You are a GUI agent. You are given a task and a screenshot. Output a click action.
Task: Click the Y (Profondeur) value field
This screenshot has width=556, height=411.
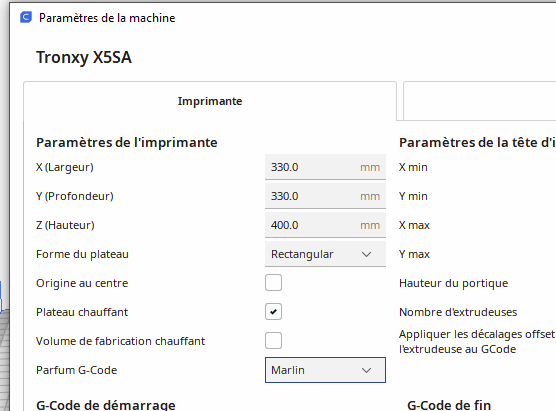[325, 196]
